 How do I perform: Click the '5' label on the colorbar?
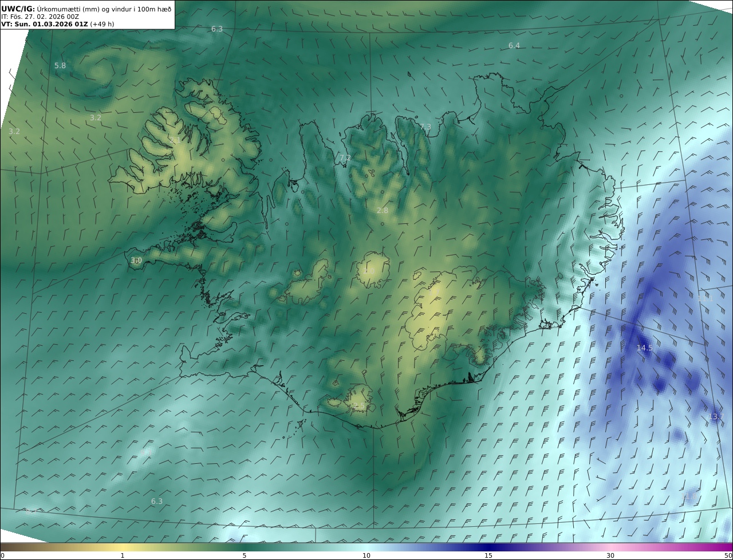click(245, 555)
